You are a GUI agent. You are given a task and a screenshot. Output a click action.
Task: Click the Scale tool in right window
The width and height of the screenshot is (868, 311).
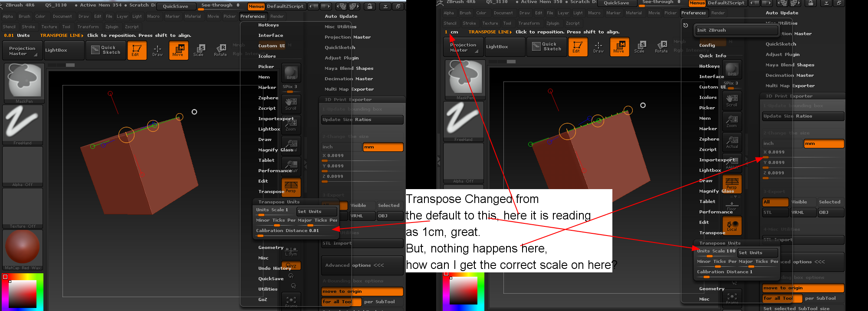point(640,47)
